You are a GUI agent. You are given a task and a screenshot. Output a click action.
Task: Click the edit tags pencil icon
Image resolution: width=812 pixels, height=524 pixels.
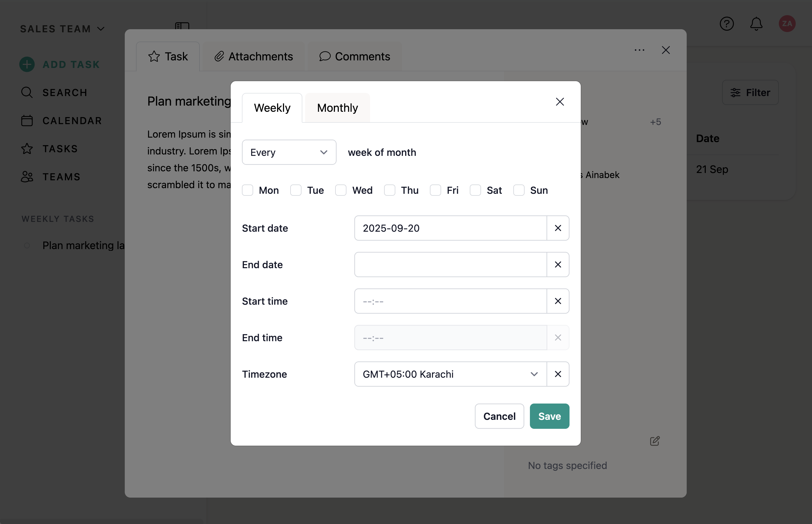655,441
